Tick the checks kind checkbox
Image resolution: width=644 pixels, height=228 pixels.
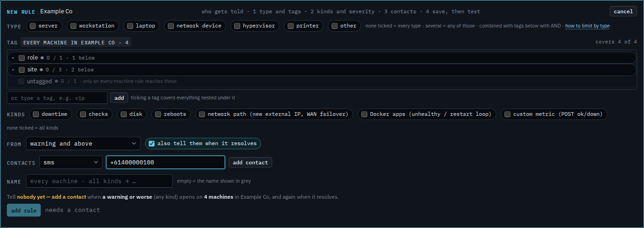point(83,114)
